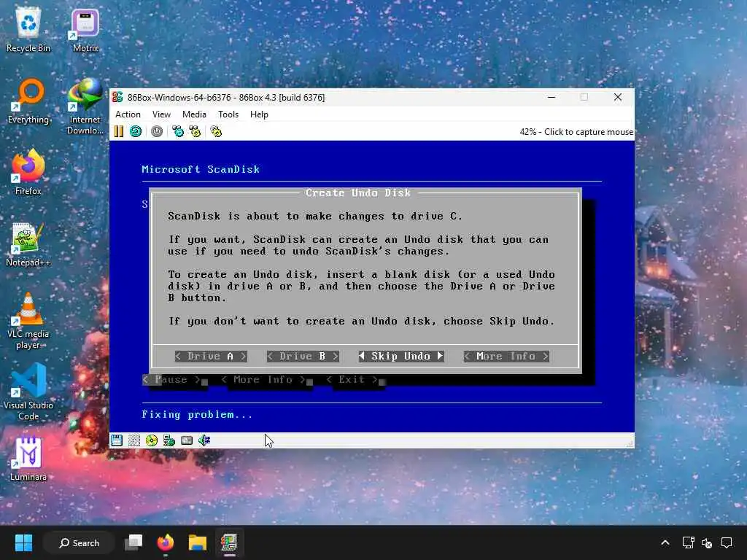Click the gray ACPI Shutdown power icon
Viewport: 747px width, 560px height.
point(157,131)
